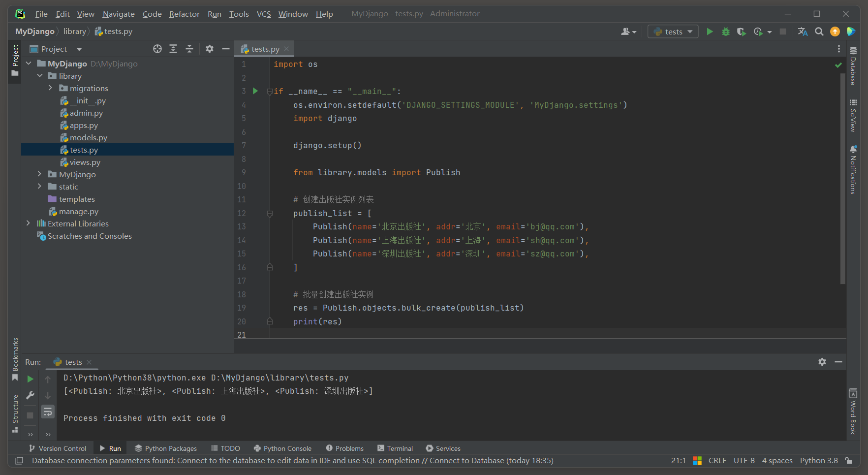
Task: Open models.py in the project tree
Action: point(88,137)
